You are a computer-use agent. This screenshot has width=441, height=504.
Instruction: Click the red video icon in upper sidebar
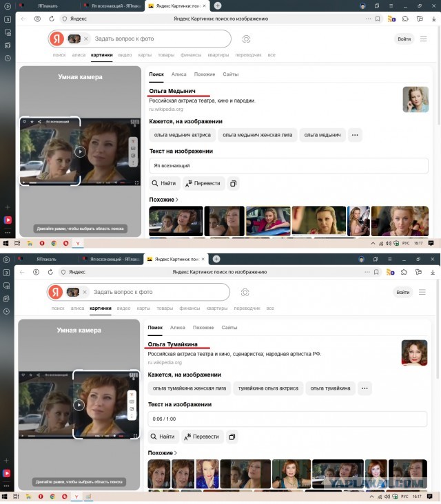(8, 220)
